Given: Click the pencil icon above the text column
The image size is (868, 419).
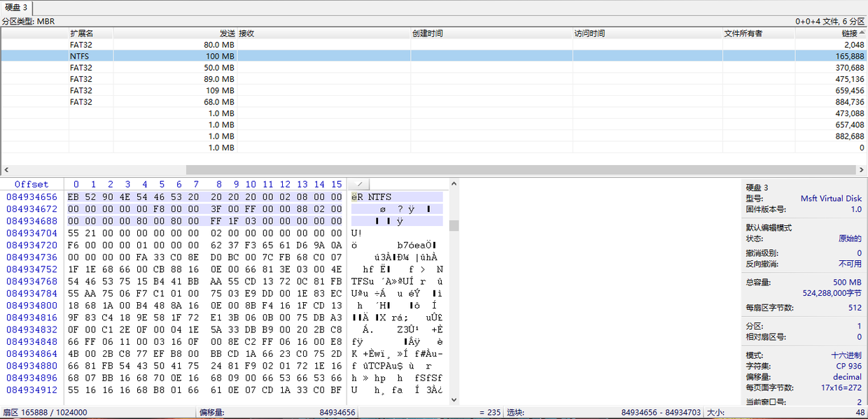Looking at the screenshot, I should pyautogui.click(x=359, y=184).
